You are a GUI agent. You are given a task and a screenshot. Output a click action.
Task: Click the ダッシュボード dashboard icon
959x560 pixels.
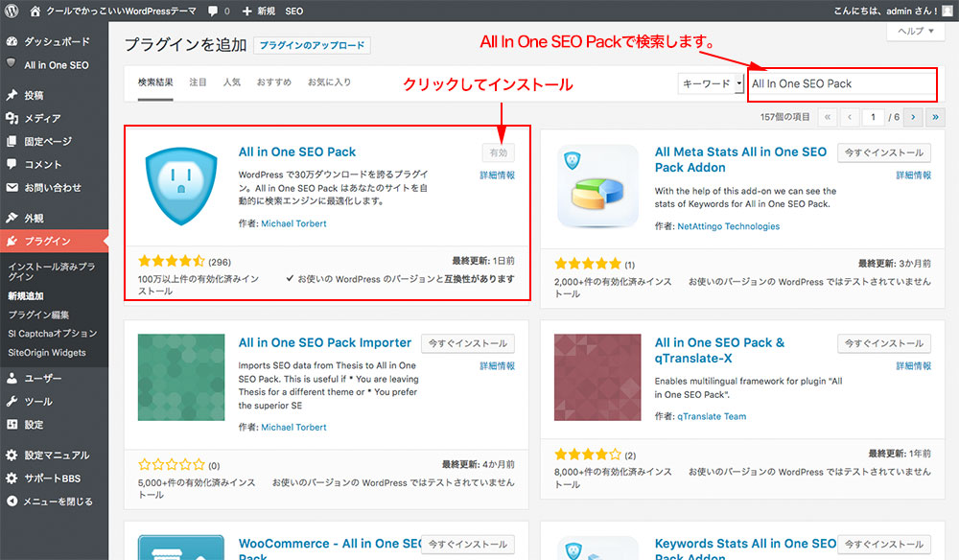(12, 41)
